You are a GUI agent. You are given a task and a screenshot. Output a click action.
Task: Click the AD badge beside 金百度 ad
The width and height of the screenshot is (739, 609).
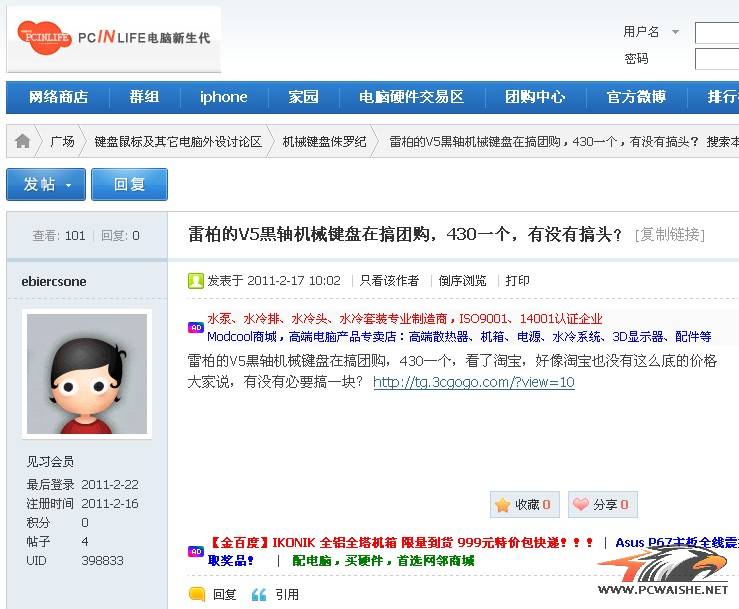tap(196, 551)
